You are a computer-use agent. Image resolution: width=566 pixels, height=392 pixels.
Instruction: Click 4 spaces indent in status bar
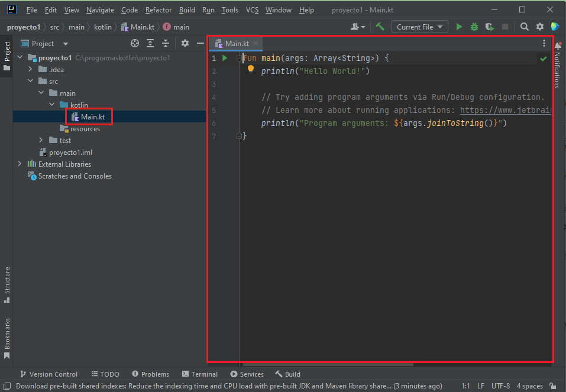529,386
